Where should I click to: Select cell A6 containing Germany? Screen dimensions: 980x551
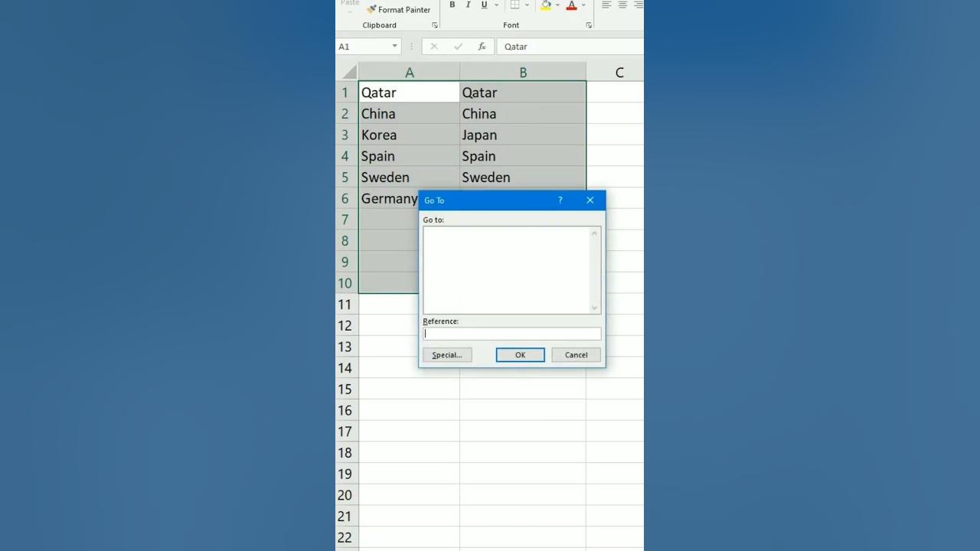389,198
